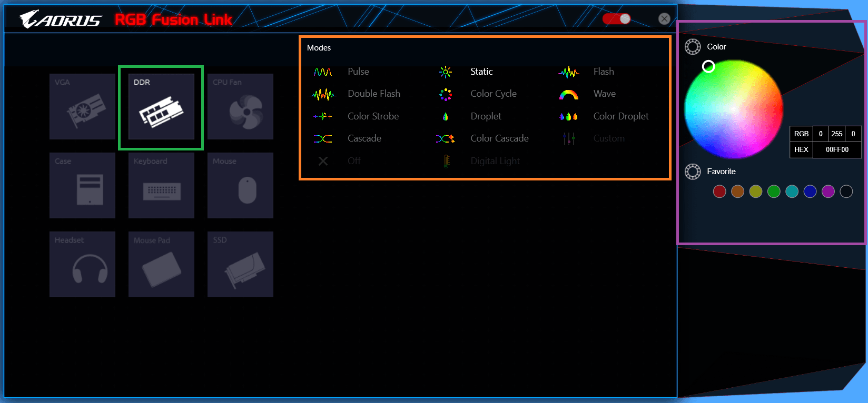Screen dimensions: 868x403
Task: Click the Cascade mode icon
Action: point(323,139)
